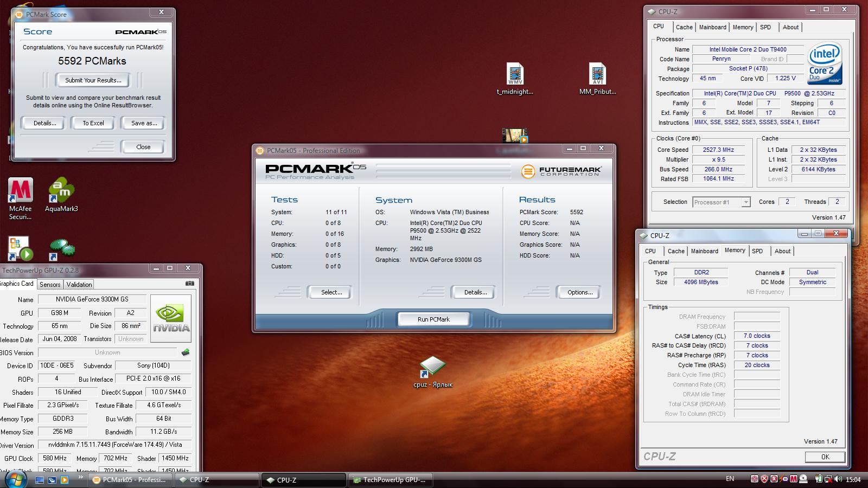This screenshot has width=868, height=488.
Task: Select the MM_Pribut AVI video file
Action: click(x=597, y=79)
